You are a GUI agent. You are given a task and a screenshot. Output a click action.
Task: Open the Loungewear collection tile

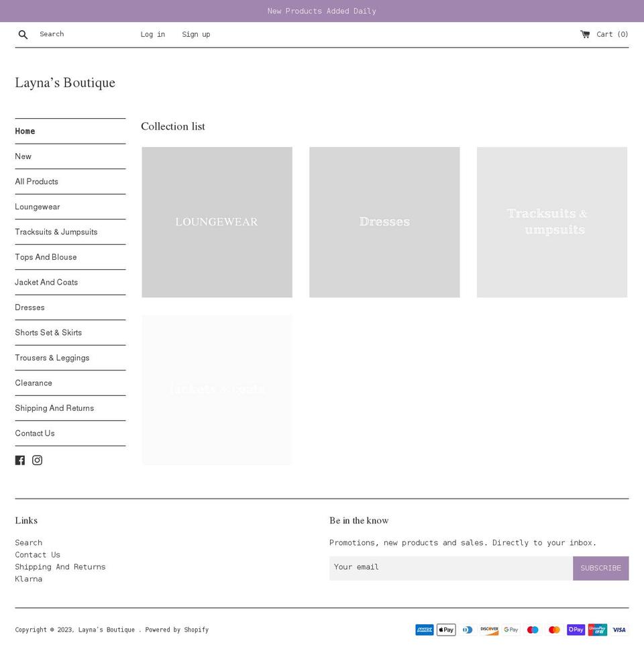(x=217, y=222)
